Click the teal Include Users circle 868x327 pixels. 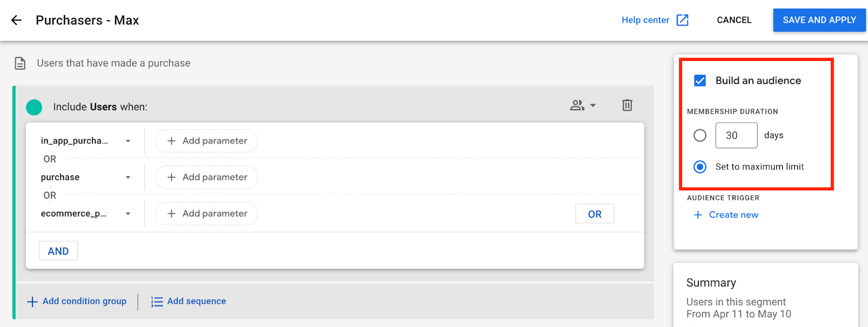(34, 107)
